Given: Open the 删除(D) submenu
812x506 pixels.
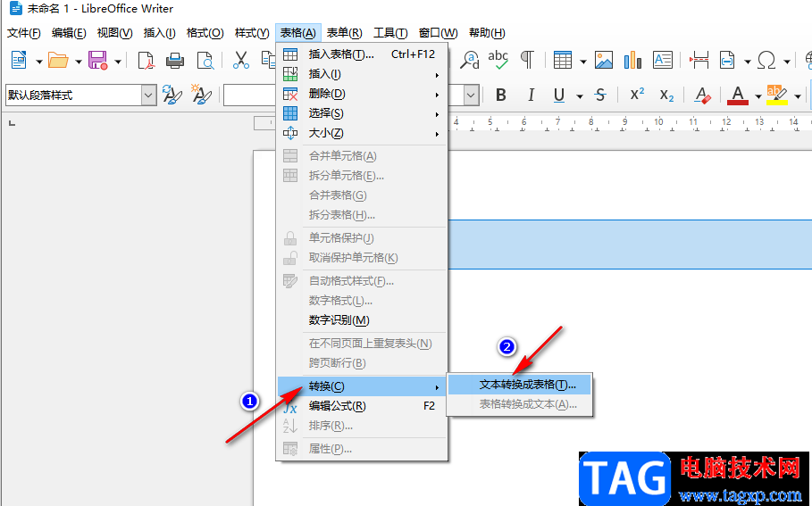Looking at the screenshot, I should click(x=362, y=94).
